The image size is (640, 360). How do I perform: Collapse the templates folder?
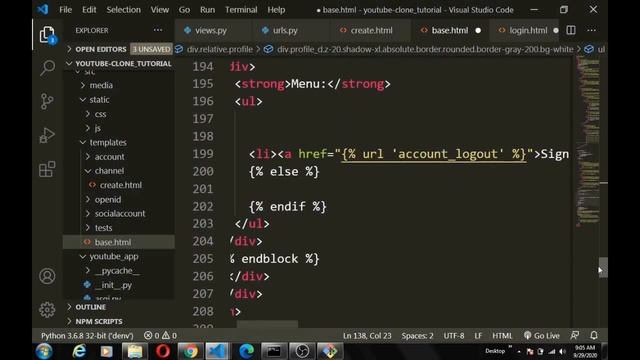(x=108, y=142)
